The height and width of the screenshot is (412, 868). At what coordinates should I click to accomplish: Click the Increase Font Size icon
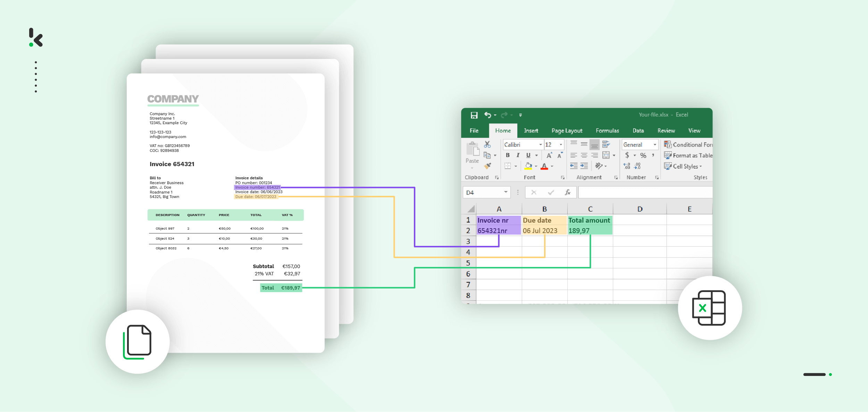tap(549, 155)
